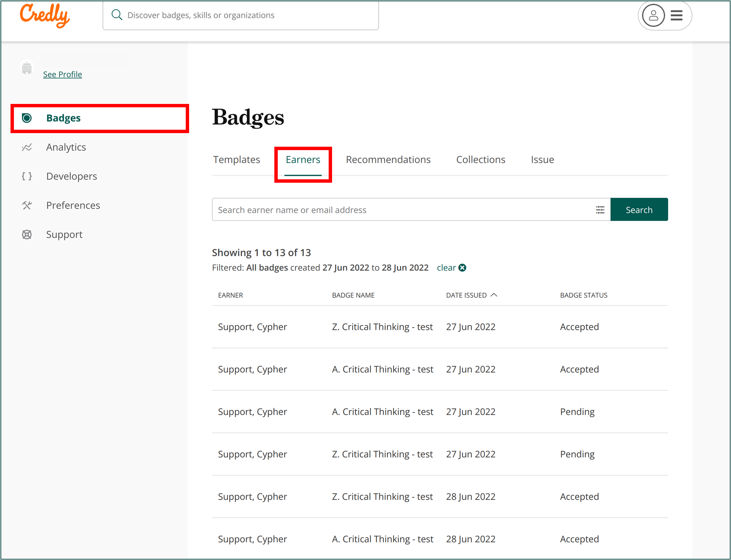Click the Preferences tools icon
The width and height of the screenshot is (731, 560).
point(27,205)
